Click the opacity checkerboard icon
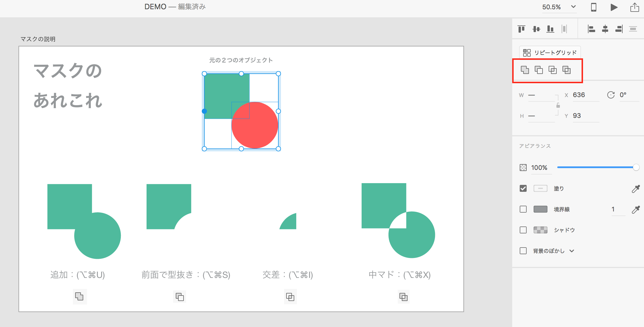Screen dimensions: 644x327 [x=523, y=168]
